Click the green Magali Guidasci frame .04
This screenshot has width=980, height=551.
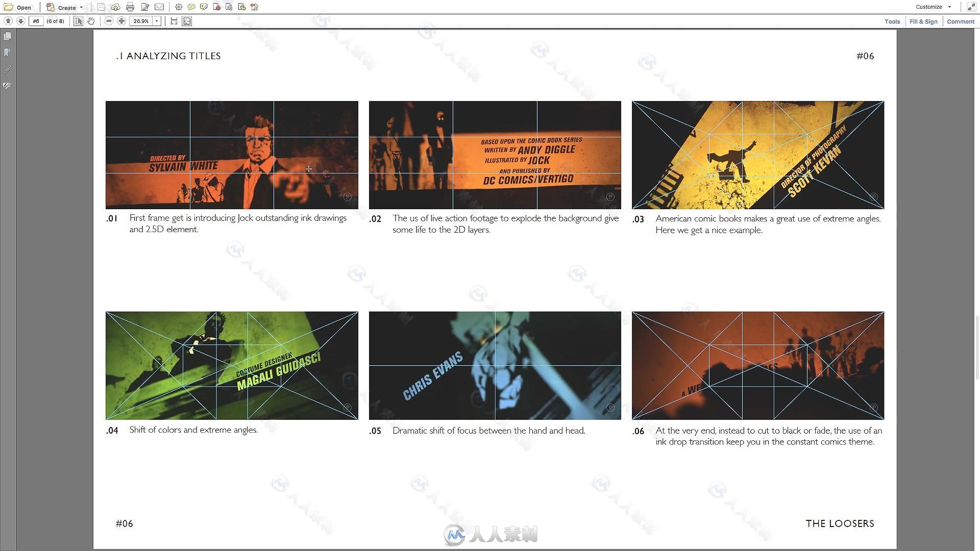pyautogui.click(x=232, y=366)
